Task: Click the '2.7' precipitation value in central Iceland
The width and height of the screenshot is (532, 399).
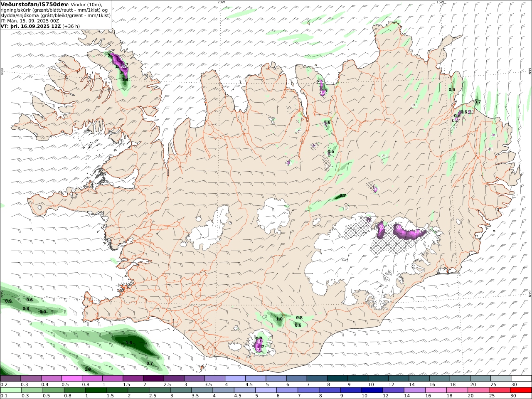Action: tap(343, 195)
